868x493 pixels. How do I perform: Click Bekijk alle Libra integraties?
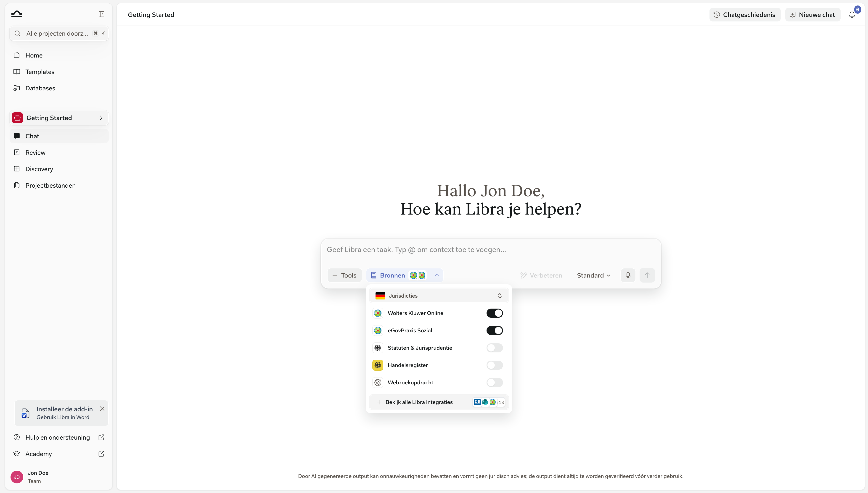[x=439, y=402]
